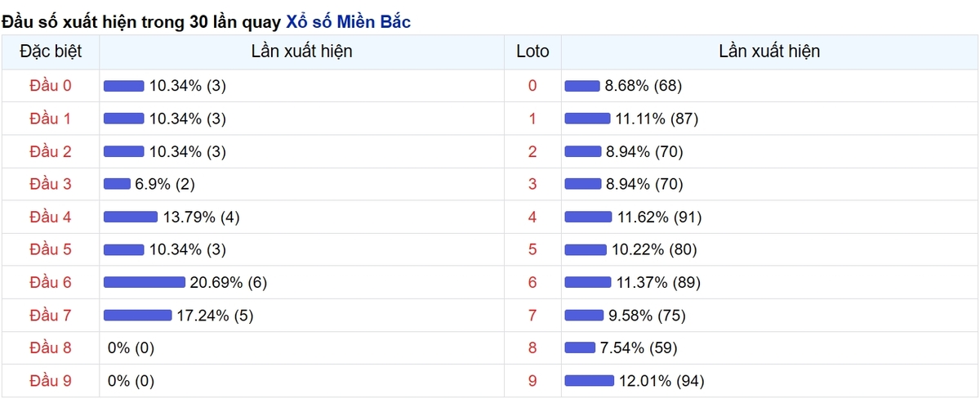Select the Đầu 6 row label
The image size is (980, 399).
(x=51, y=282)
